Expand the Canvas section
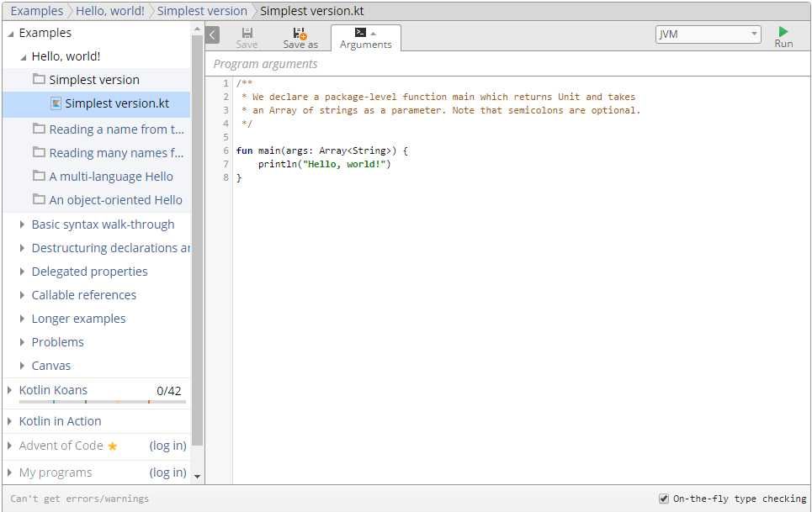 pos(22,366)
